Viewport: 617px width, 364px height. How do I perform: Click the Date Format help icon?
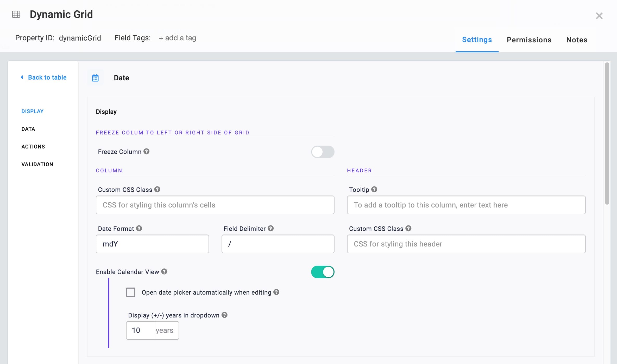click(x=139, y=228)
